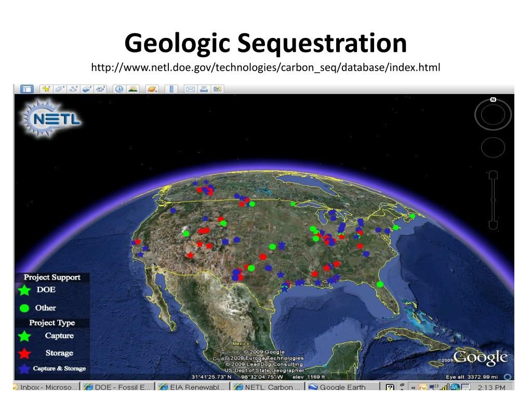Toggle sunlight across the landscape icon

pos(133,89)
